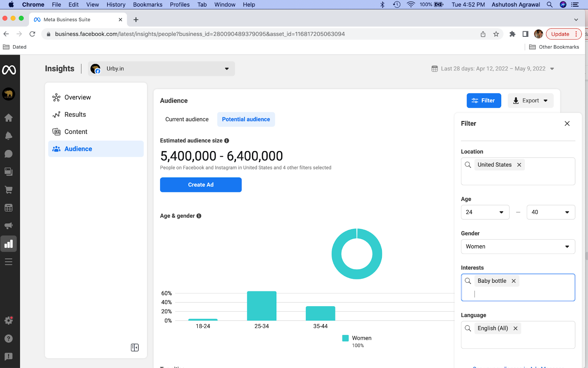This screenshot has width=588, height=368.
Task: Open the minimum age dropdown showing 24
Action: click(485, 212)
